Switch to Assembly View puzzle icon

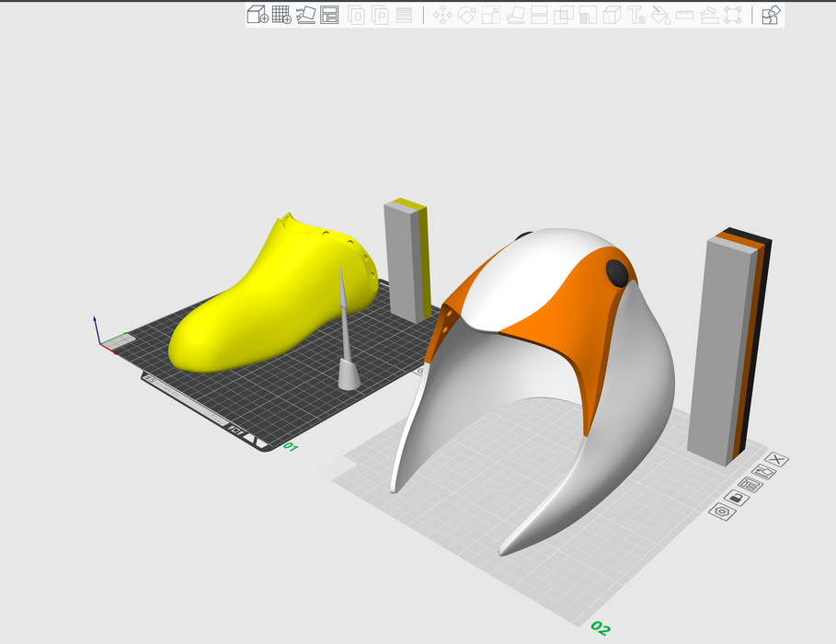tap(771, 15)
